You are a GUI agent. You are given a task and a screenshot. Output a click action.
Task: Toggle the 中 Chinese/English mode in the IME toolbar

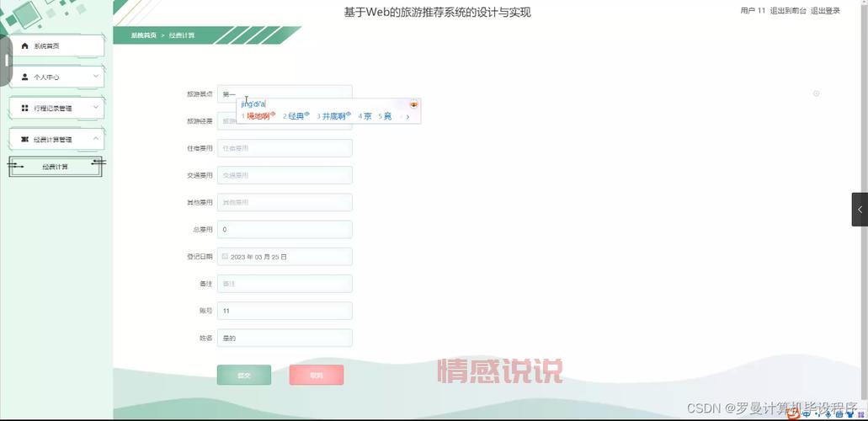tap(807, 413)
